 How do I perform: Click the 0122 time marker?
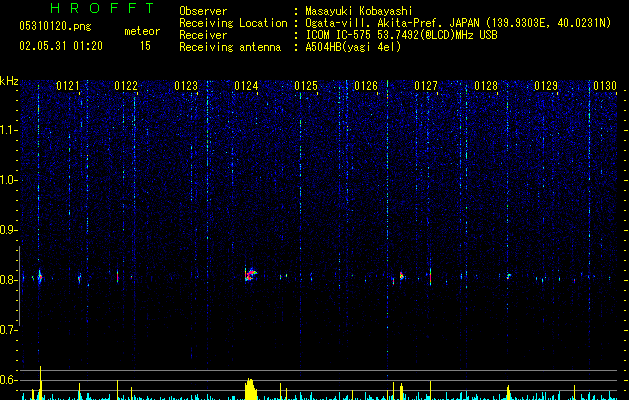[x=126, y=86]
